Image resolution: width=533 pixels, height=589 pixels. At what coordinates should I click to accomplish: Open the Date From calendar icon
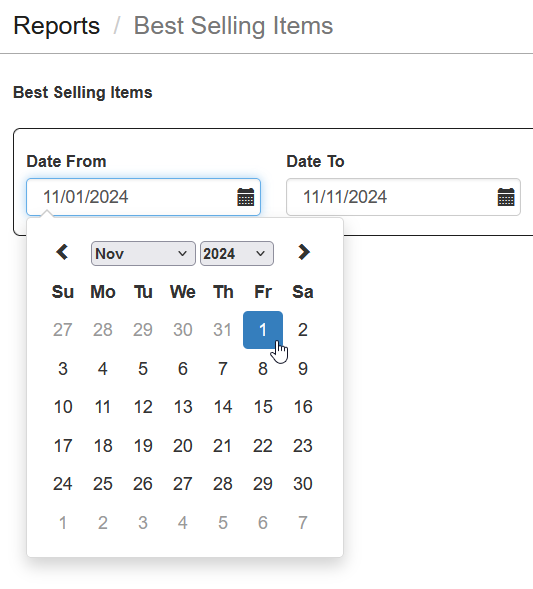click(246, 197)
